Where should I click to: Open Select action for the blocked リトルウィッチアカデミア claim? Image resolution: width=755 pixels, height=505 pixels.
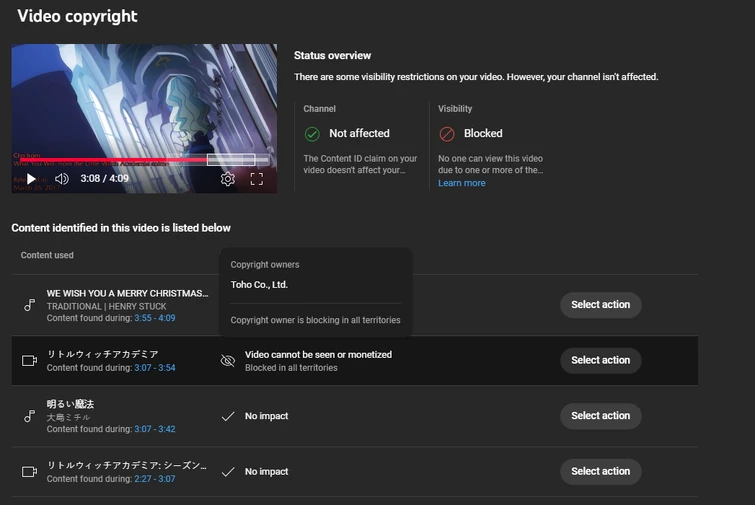pos(600,360)
